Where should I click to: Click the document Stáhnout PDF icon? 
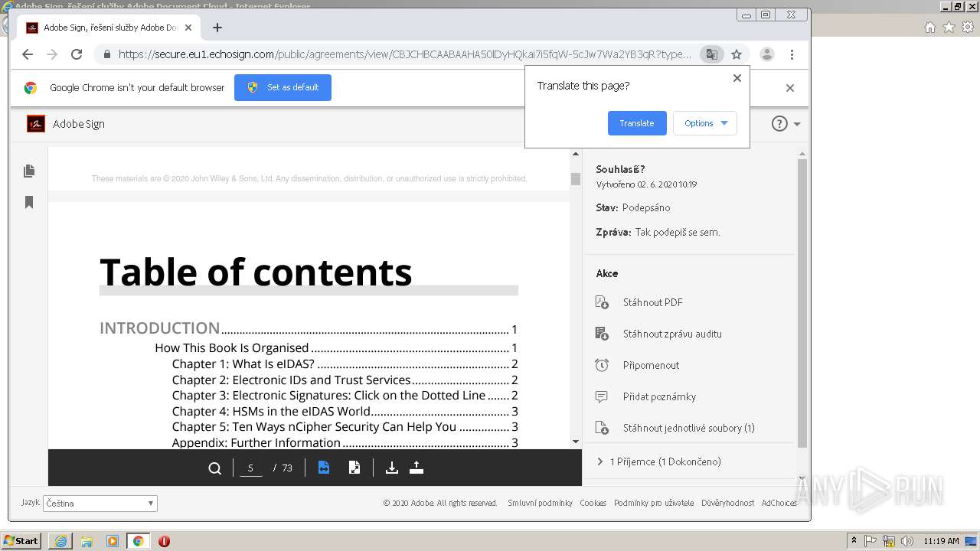point(602,302)
